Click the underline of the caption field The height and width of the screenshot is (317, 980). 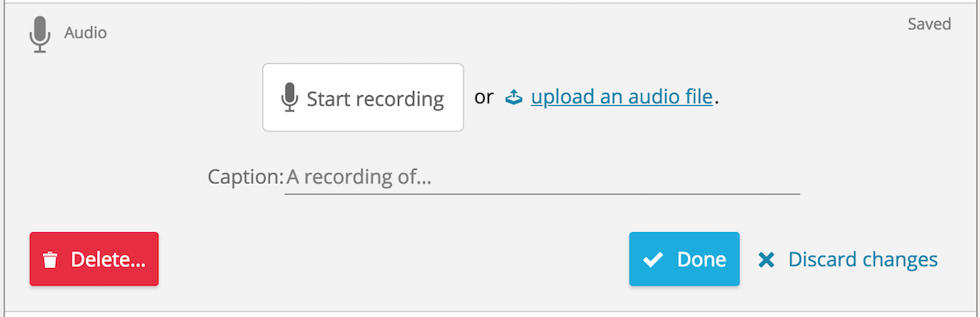pyautogui.click(x=542, y=194)
